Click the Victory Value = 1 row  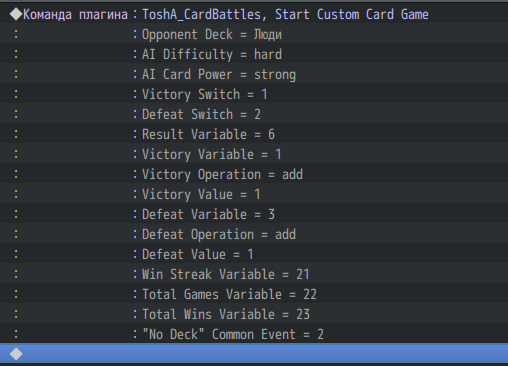pos(254,194)
